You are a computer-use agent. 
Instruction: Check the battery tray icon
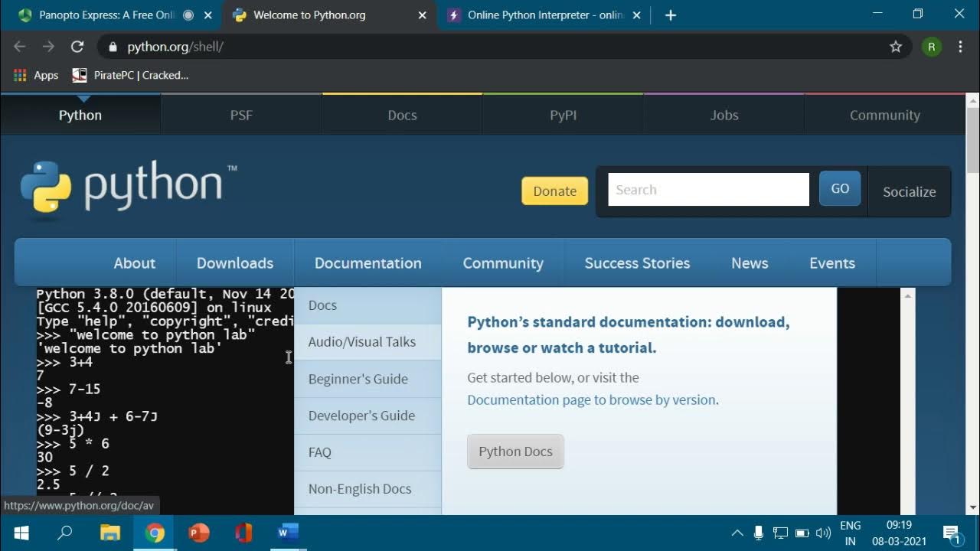[802, 533]
